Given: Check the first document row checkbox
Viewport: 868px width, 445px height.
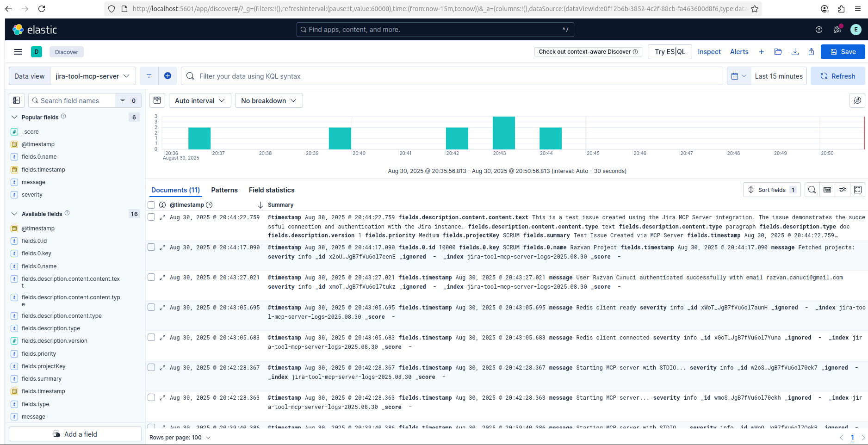Looking at the screenshot, I should coord(151,217).
